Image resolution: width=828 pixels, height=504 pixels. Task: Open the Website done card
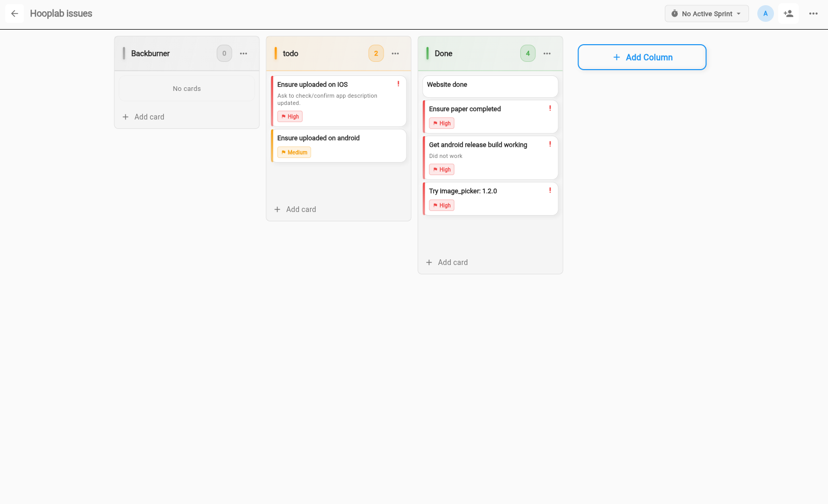490,86
